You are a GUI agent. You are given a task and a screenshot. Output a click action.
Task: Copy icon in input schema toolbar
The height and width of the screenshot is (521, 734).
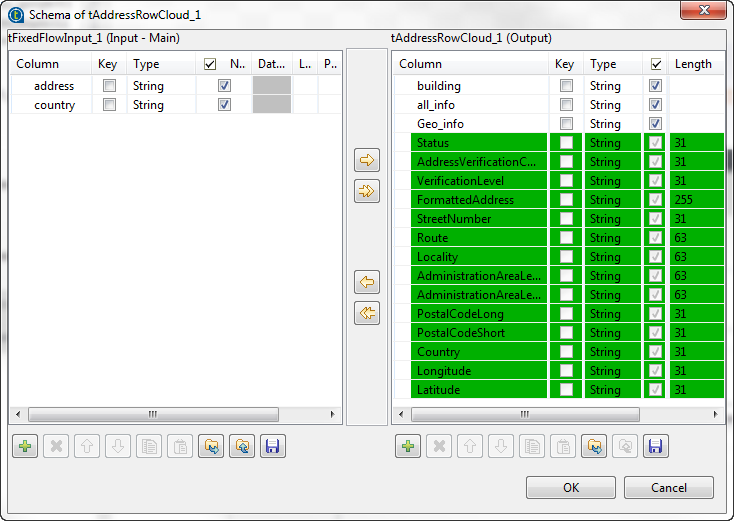(149, 446)
